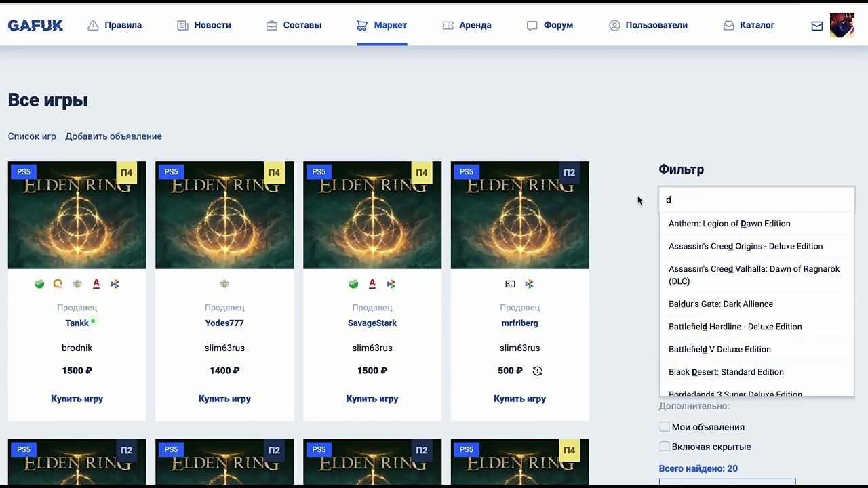This screenshot has width=868, height=488.
Task: Click Купить игру on Yodes777's listing
Action: tap(224, 399)
